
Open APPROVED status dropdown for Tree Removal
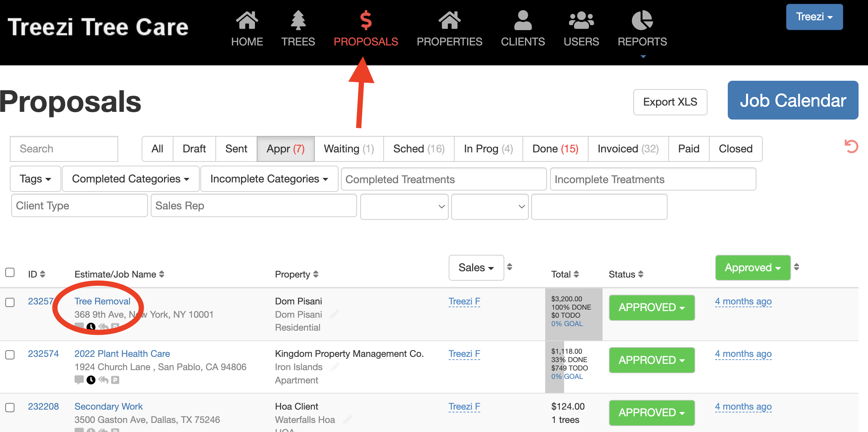pos(652,308)
